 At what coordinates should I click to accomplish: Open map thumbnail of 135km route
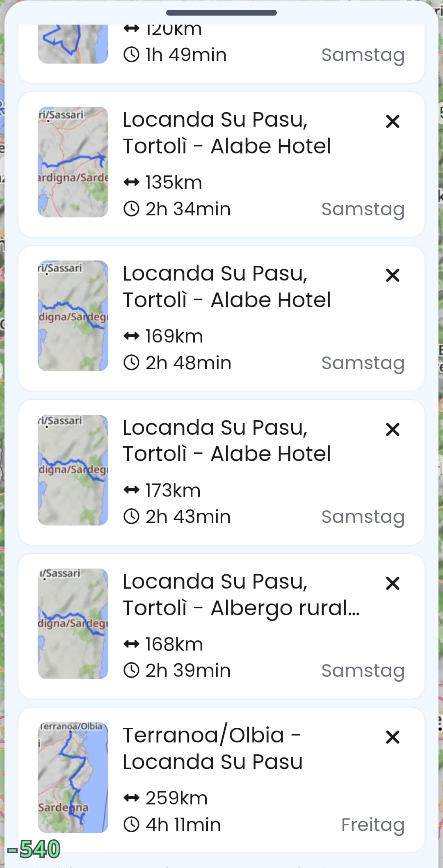(x=73, y=162)
